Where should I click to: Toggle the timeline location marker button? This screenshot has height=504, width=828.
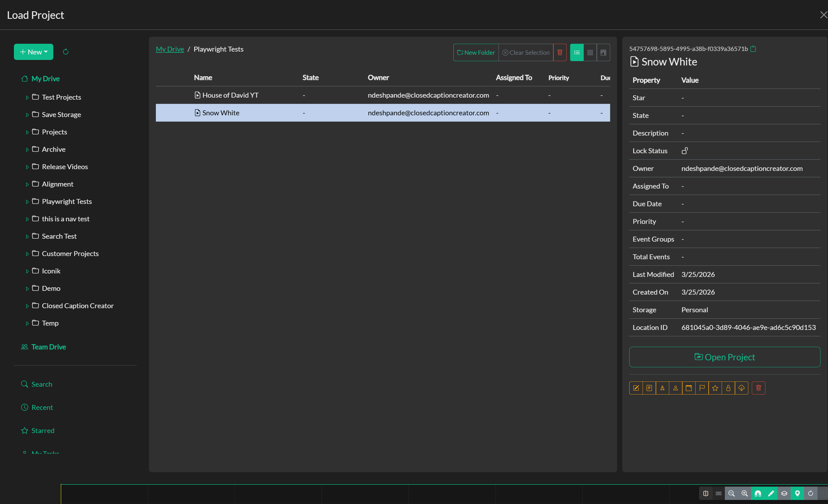tap(797, 493)
